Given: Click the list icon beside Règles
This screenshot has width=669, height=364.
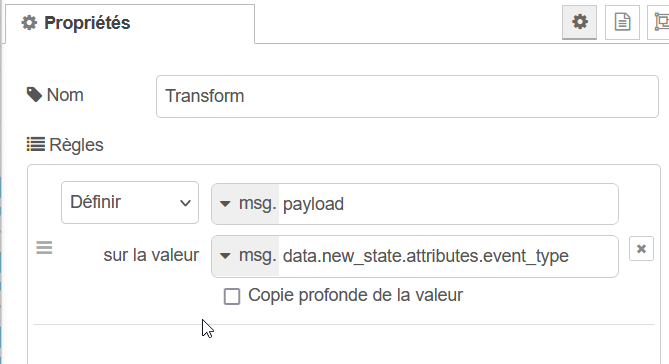Looking at the screenshot, I should click(x=35, y=144).
